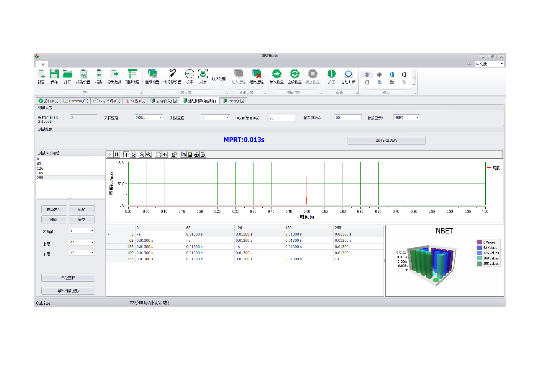Click the black wrench tool icon
The height and width of the screenshot is (380, 540).
click(x=172, y=73)
